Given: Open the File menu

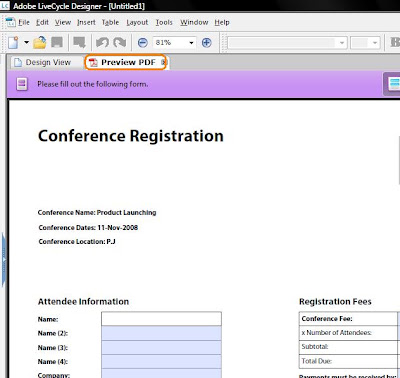Looking at the screenshot, I should (x=24, y=22).
